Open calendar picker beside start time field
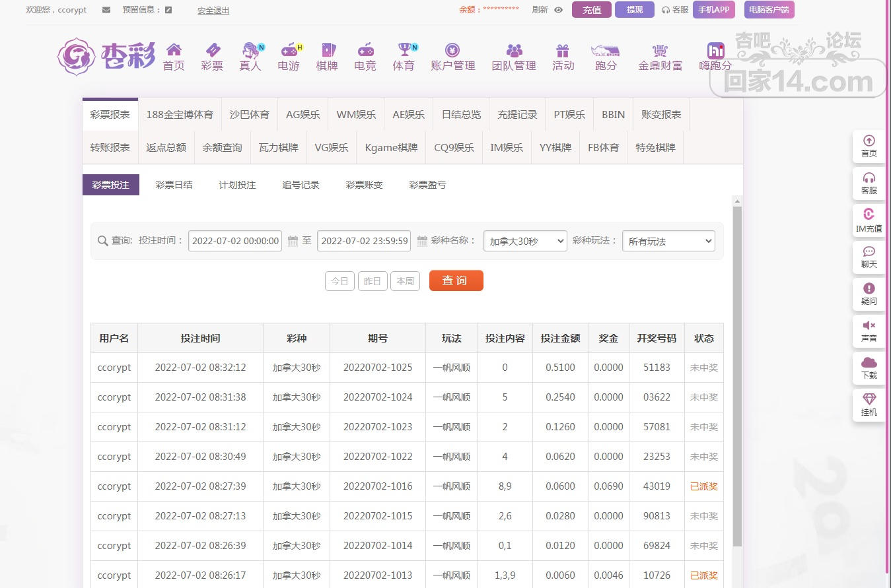 (x=293, y=242)
